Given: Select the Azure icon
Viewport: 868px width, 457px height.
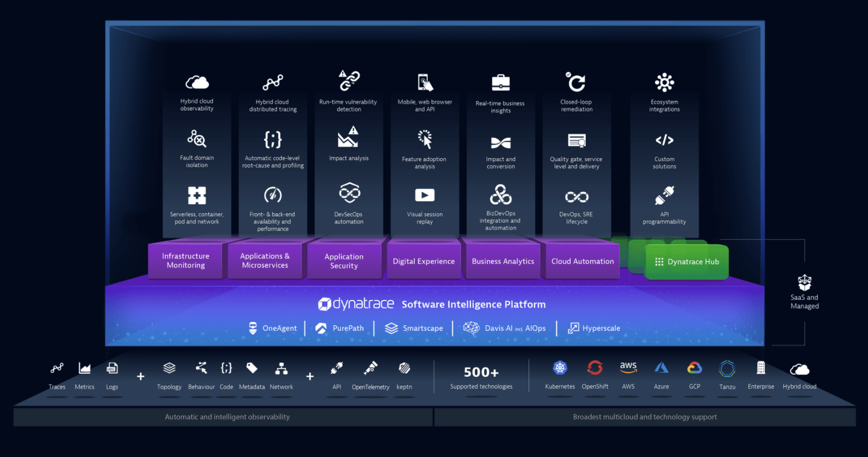Looking at the screenshot, I should (661, 368).
